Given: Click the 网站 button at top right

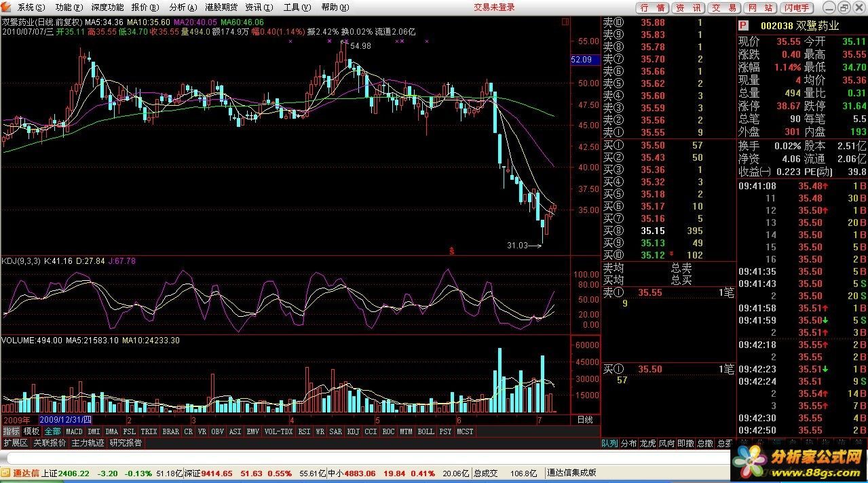Looking at the screenshot, I should 759,8.
